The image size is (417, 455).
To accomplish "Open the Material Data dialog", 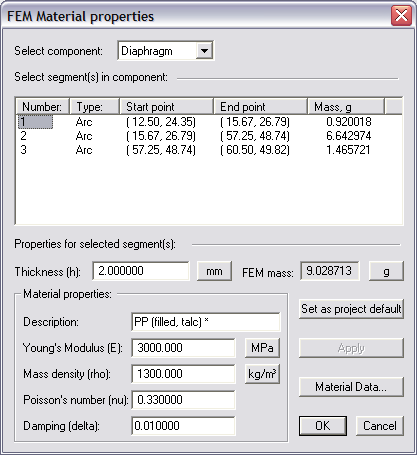I will 351,387.
